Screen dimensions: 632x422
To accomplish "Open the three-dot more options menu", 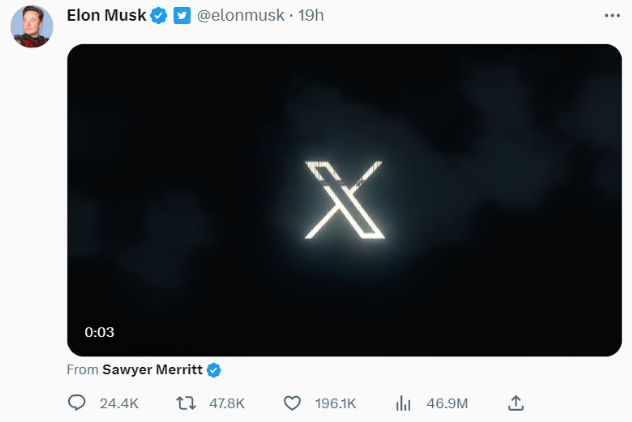I will (612, 16).
